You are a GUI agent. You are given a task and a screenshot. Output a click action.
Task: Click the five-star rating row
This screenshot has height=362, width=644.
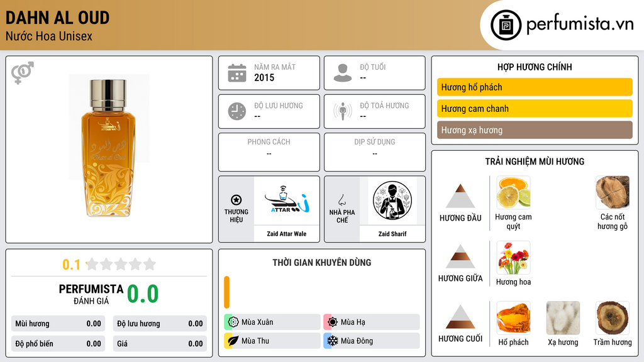coord(121,264)
